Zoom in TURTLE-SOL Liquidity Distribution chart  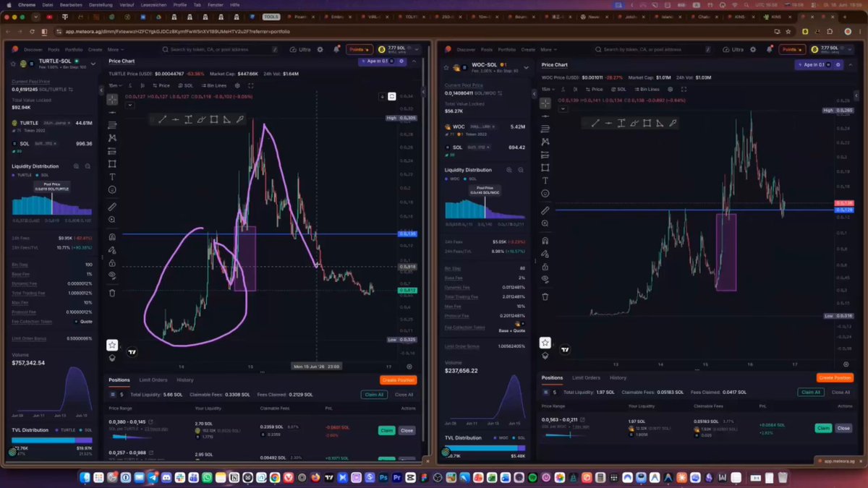click(x=77, y=166)
